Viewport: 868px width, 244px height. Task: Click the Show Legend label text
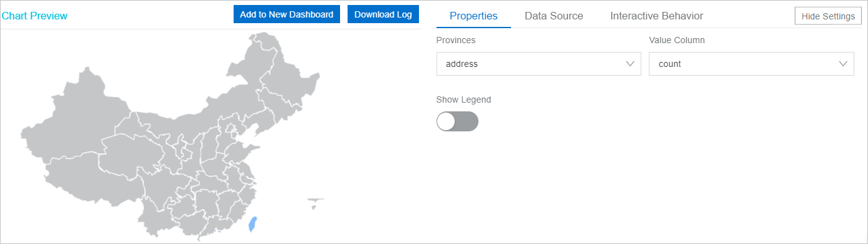click(x=463, y=99)
